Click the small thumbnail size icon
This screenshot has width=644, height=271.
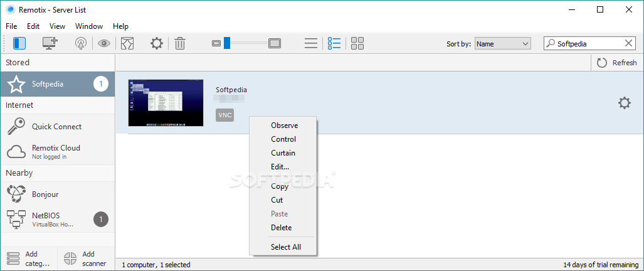pos(216,43)
